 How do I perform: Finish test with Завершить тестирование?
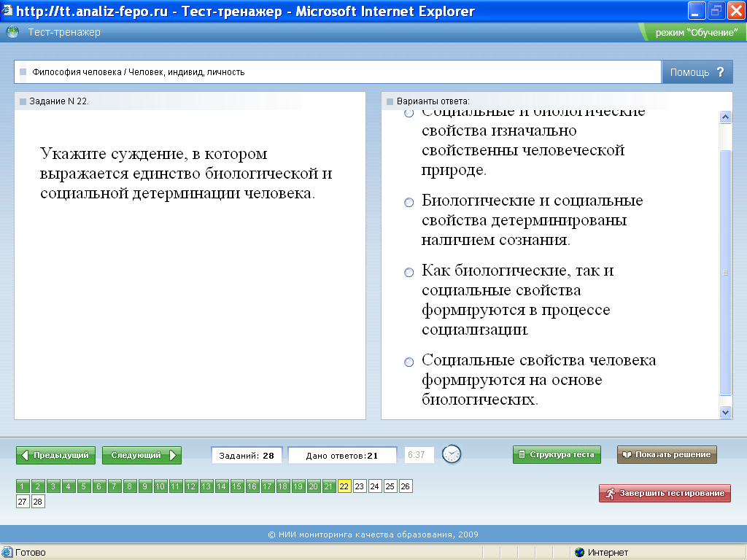pyautogui.click(x=665, y=494)
